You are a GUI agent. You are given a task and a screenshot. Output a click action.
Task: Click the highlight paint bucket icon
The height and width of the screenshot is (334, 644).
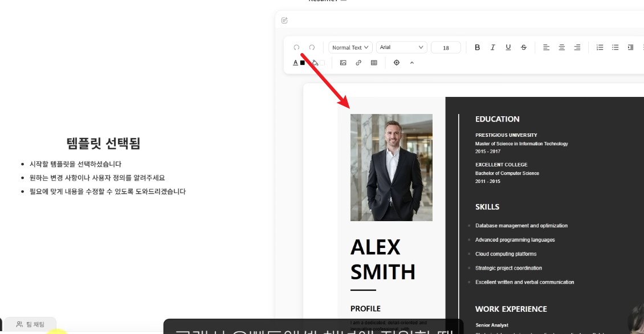(315, 63)
